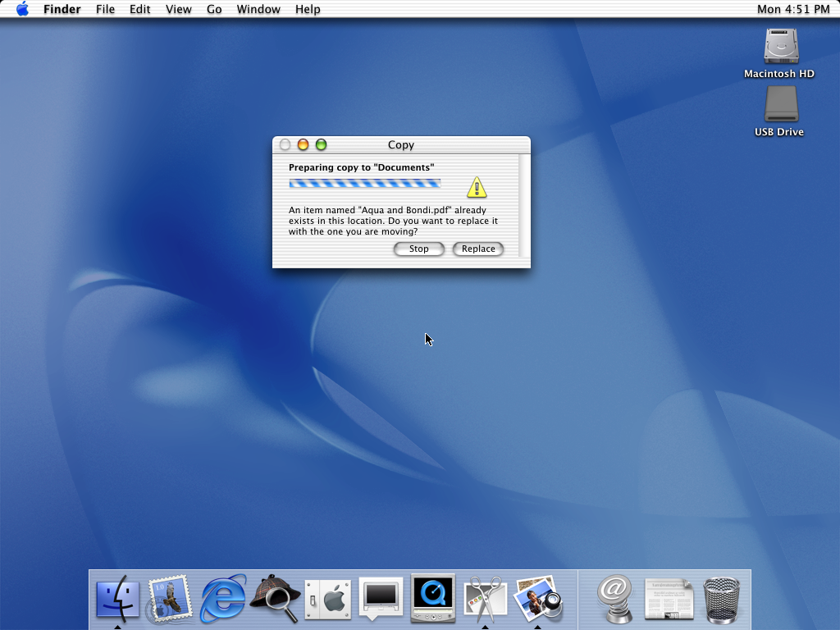Click the warning icon in Copy dialog

click(477, 188)
